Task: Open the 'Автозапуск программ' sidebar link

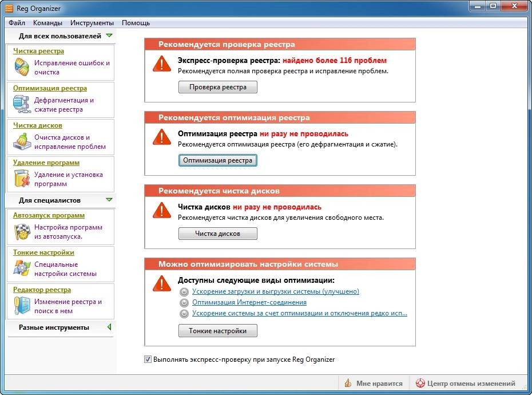Action: 49,215
